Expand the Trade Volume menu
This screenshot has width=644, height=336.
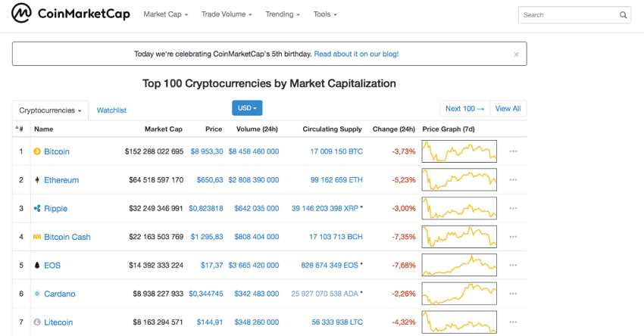pos(226,14)
